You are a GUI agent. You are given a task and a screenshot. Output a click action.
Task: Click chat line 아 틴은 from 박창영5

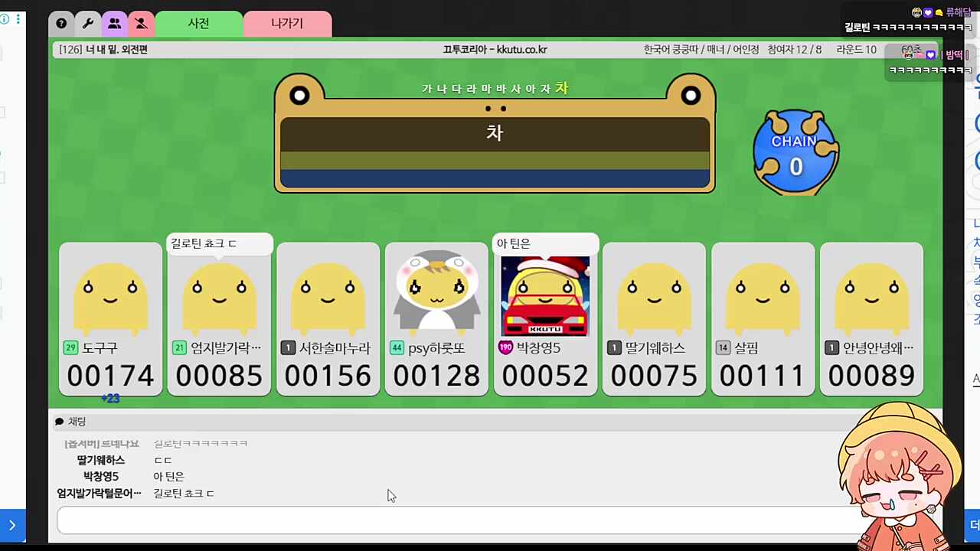click(168, 477)
